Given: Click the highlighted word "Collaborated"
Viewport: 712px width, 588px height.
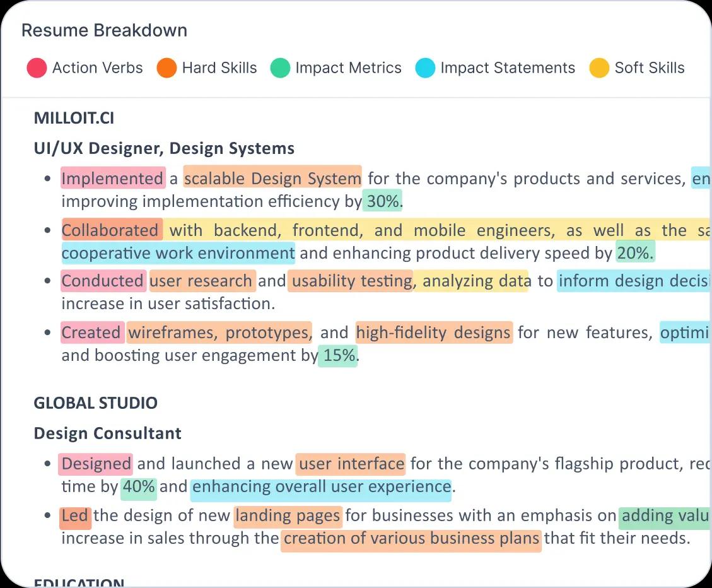Looking at the screenshot, I should 112,230.
